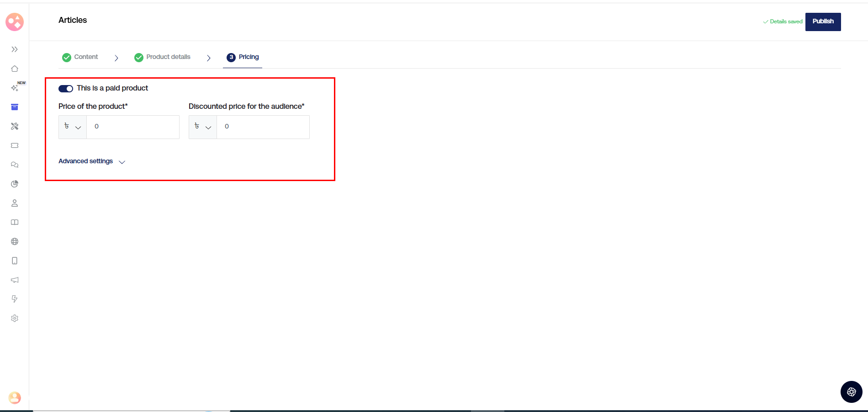Image resolution: width=868 pixels, height=412 pixels.
Task: Open currency dropdown for discounted price
Action: point(203,127)
